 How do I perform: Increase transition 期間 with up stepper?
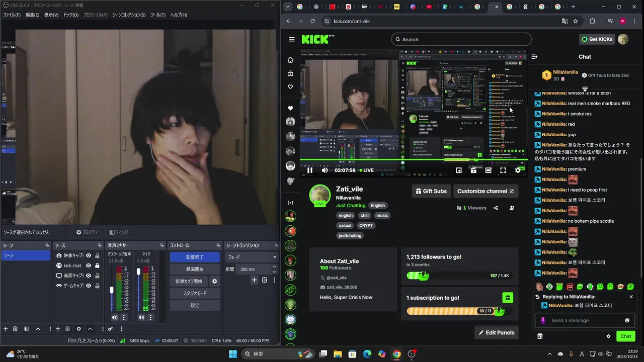[274, 267]
